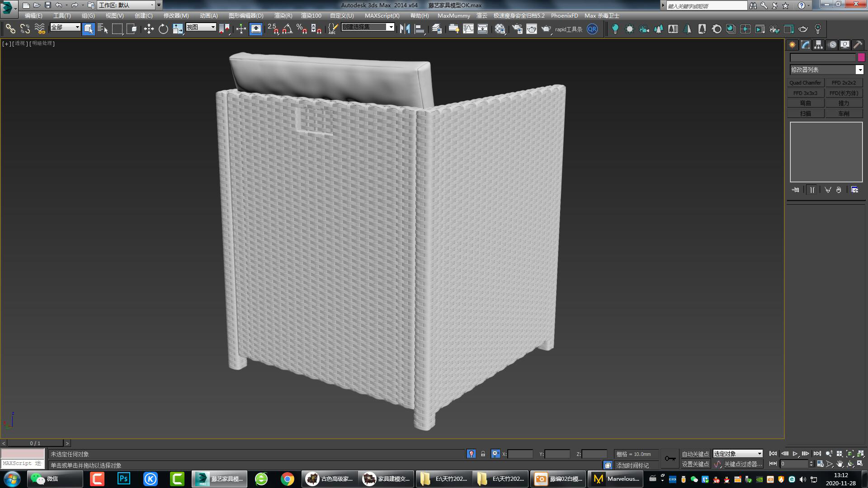Click the Mirror tool icon
Screen dimensions: 868x488
point(405,29)
